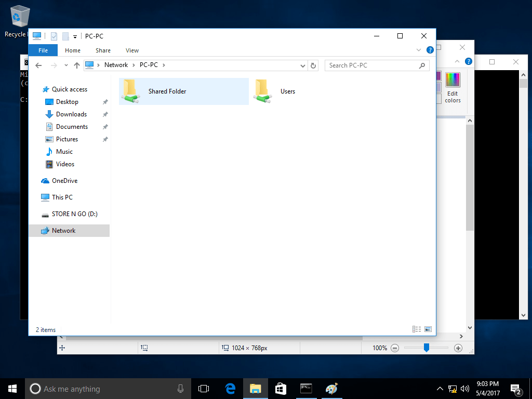Select Documents in navigation pane
Image resolution: width=532 pixels, height=399 pixels.
[72, 127]
